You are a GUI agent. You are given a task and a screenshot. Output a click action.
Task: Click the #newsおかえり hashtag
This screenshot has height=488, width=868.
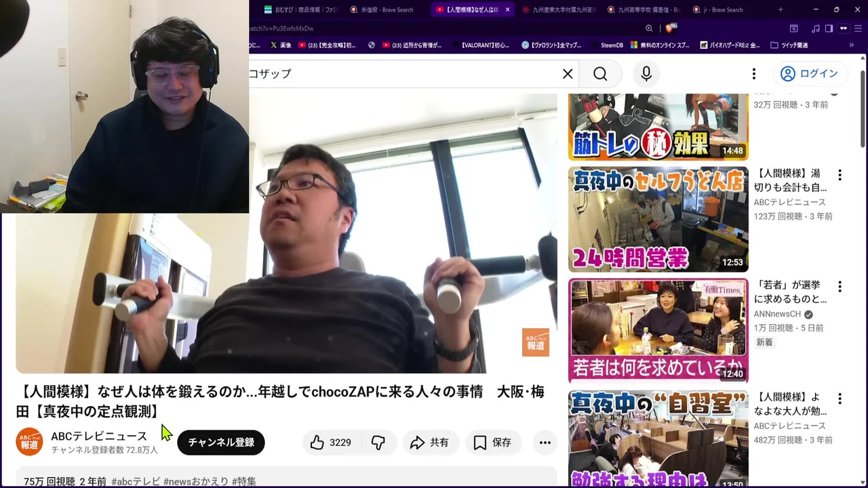click(x=196, y=481)
